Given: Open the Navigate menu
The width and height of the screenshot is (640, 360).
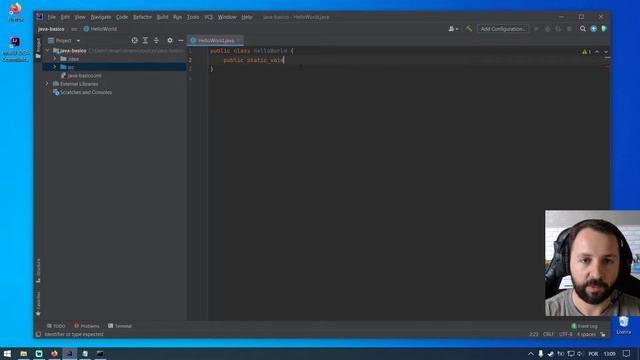Looking at the screenshot, I should [100, 17].
